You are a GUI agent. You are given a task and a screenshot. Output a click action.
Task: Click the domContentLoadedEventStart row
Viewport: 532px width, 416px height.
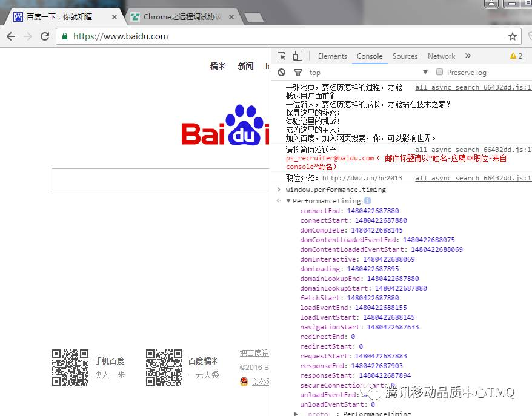[381, 249]
